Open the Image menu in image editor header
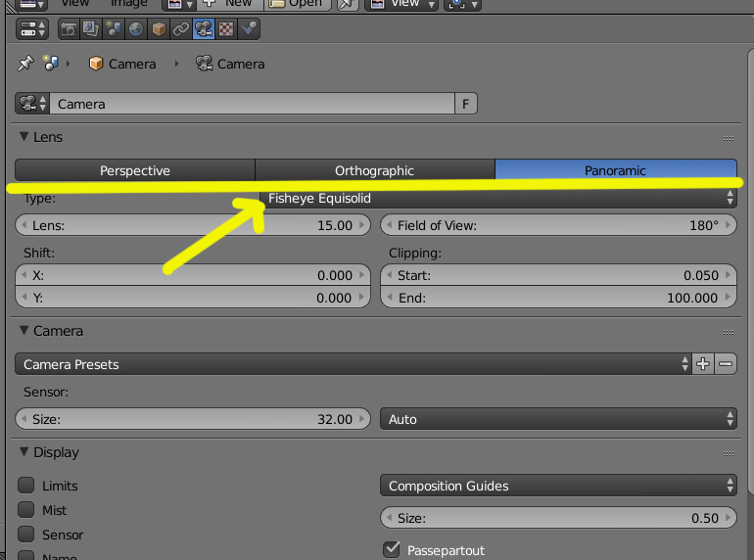Viewport: 754px width, 560px height. pos(128,3)
